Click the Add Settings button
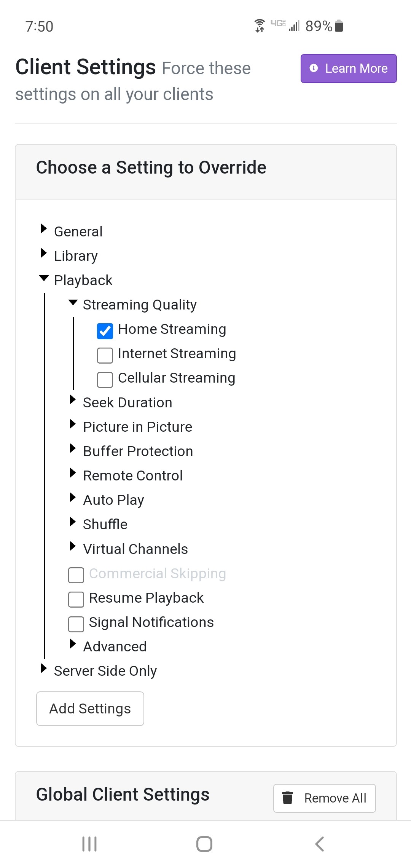Screen dimensions: 411x868 coord(90,708)
